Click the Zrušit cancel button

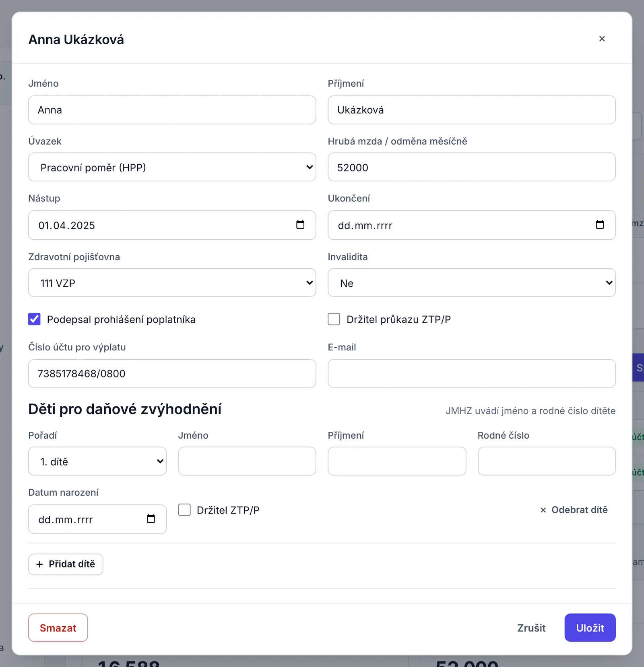click(x=531, y=628)
